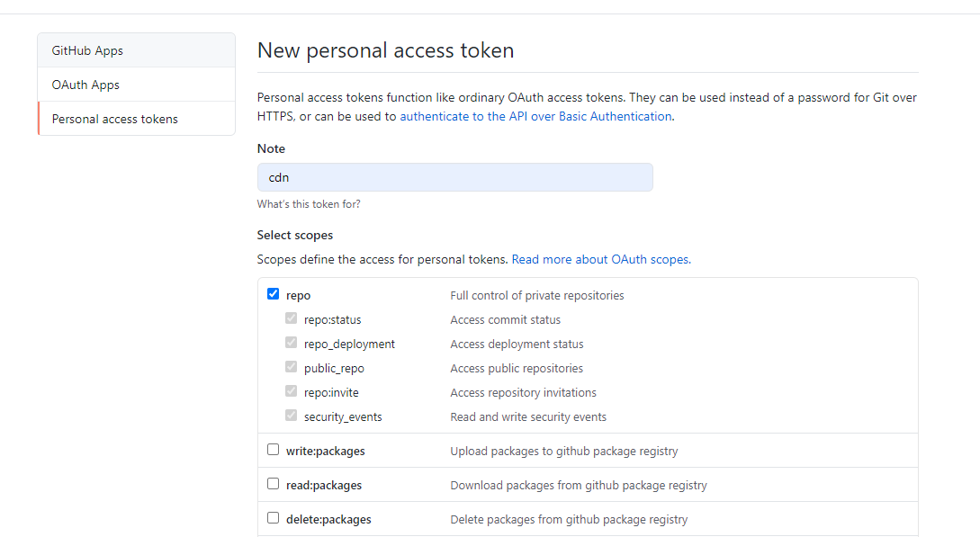This screenshot has width=980, height=537.
Task: Click the read:packages scope label
Action: (324, 485)
